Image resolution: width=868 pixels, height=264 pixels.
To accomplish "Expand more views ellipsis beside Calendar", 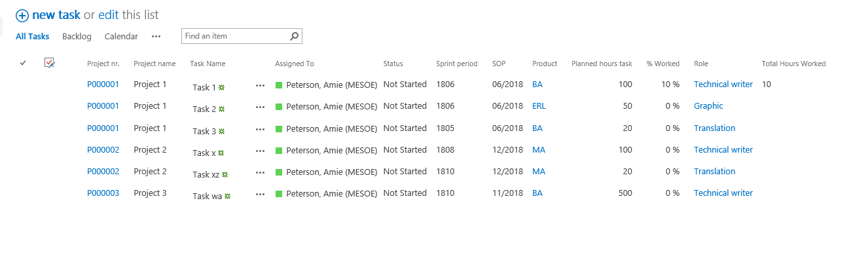I will [156, 37].
